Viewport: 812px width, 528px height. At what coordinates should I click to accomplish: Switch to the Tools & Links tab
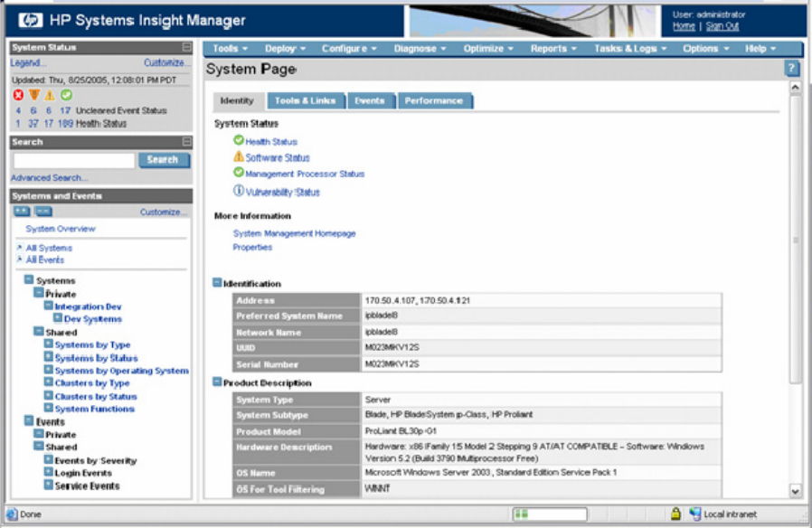pos(306,101)
